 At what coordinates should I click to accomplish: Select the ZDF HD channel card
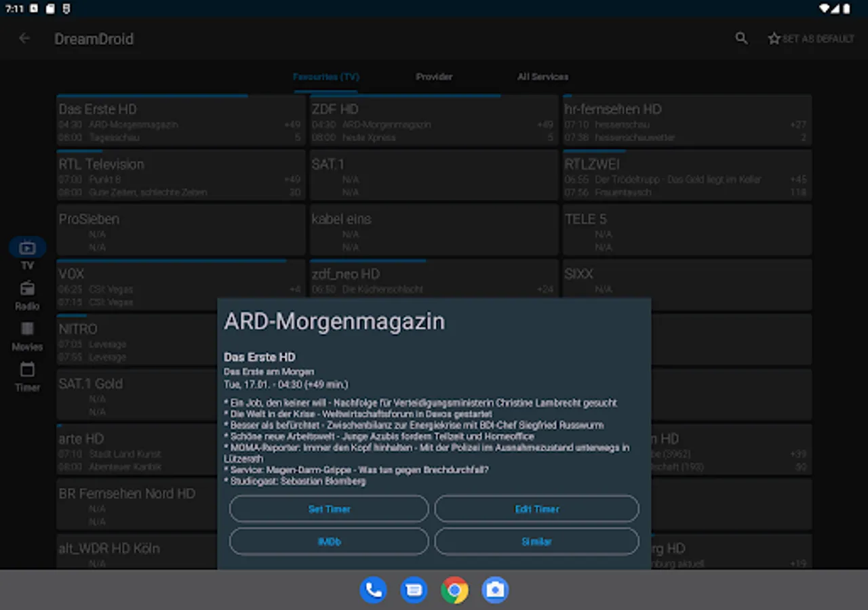pos(434,121)
